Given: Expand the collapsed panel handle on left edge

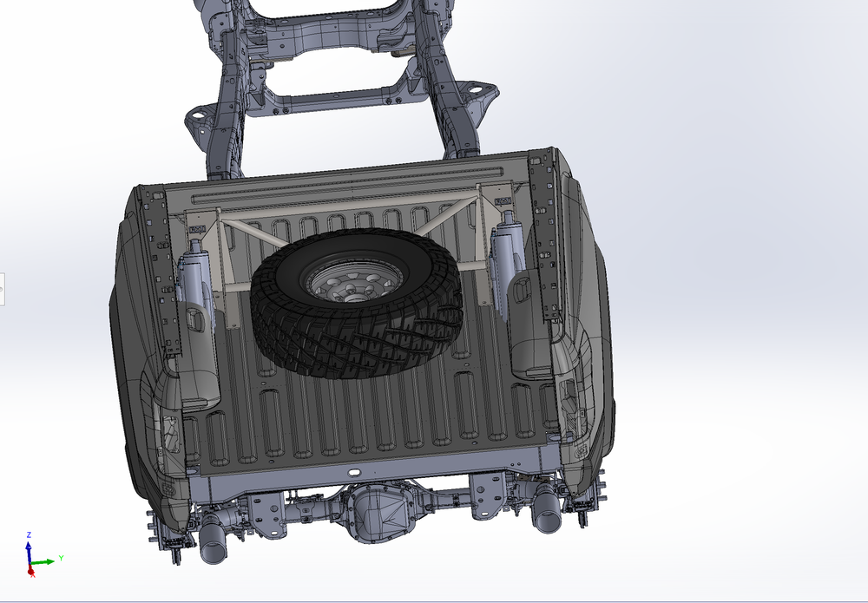Looking at the screenshot, I should 2,288.
